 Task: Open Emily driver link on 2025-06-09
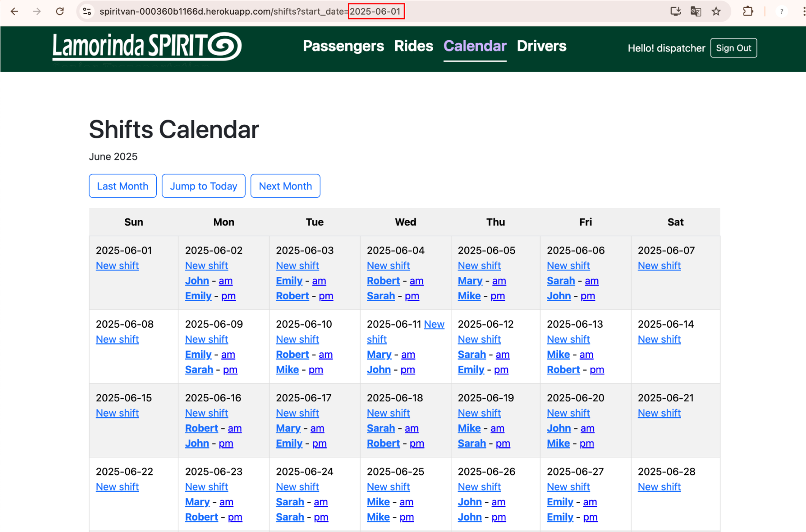pyautogui.click(x=198, y=355)
